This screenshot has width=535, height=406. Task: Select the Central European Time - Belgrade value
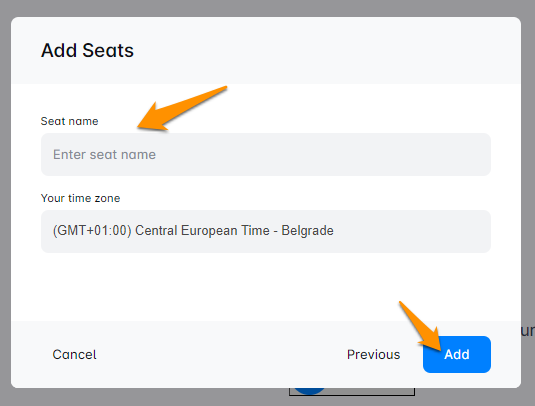tap(234, 231)
